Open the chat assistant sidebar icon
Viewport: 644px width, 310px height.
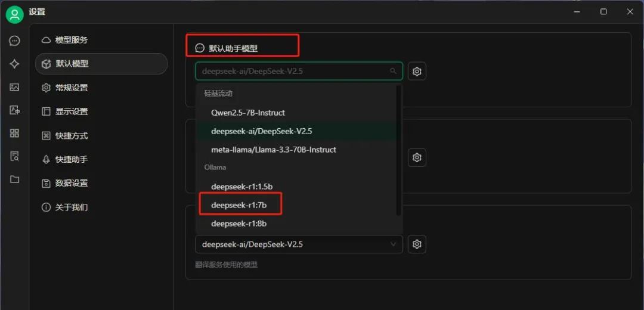click(15, 41)
